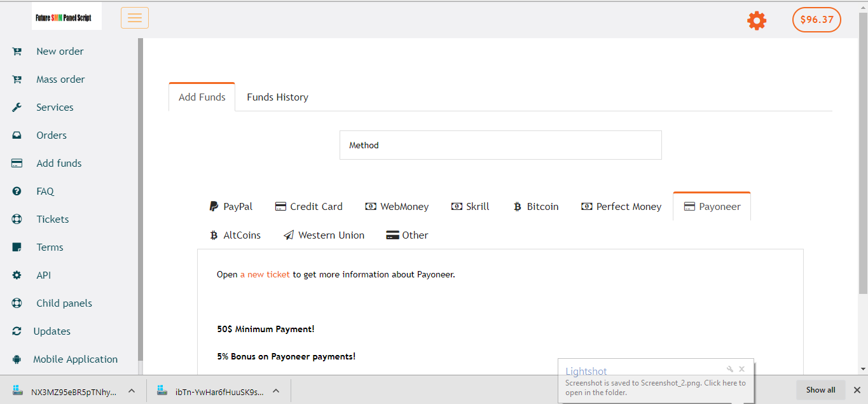
Task: Click the Orders inbox icon
Action: point(17,136)
